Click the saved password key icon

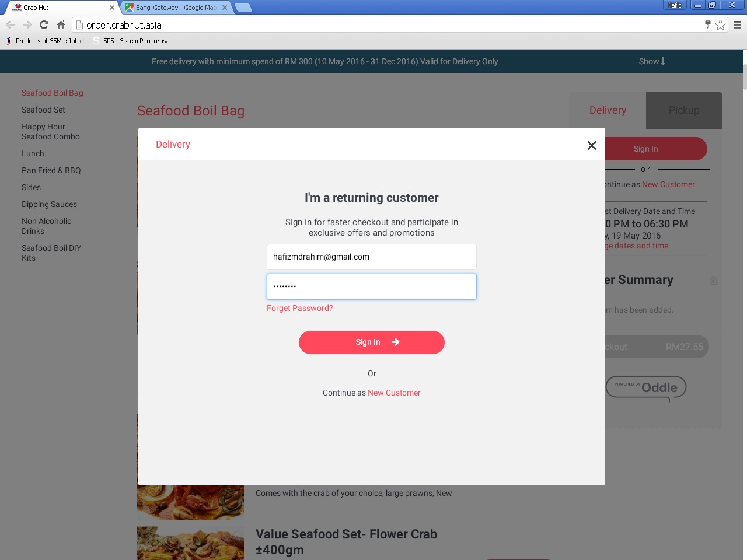(x=708, y=24)
